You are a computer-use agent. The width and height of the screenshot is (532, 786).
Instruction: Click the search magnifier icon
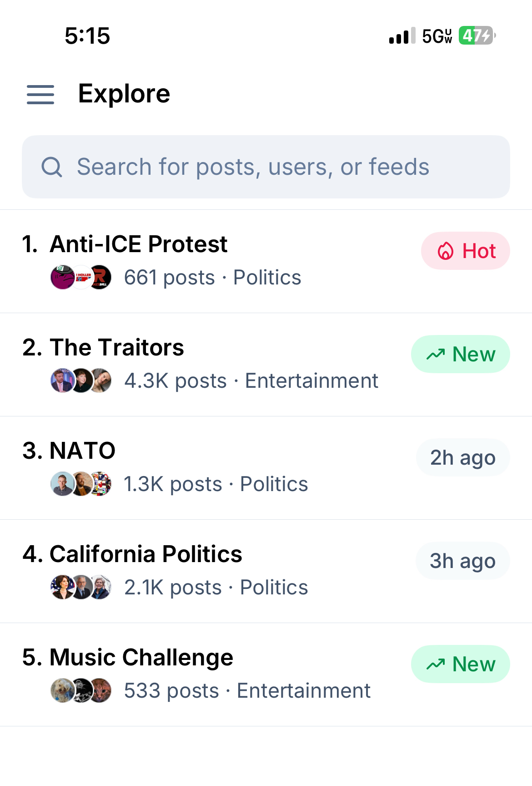click(x=52, y=167)
